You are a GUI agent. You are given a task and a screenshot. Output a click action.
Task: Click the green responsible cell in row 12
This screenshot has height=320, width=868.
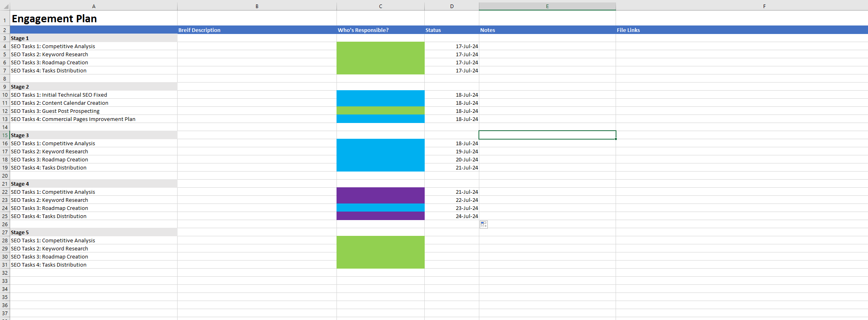(x=381, y=111)
